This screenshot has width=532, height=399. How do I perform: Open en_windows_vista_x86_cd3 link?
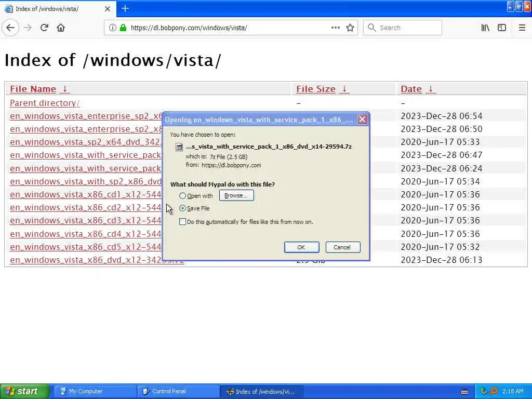pyautogui.click(x=86, y=220)
